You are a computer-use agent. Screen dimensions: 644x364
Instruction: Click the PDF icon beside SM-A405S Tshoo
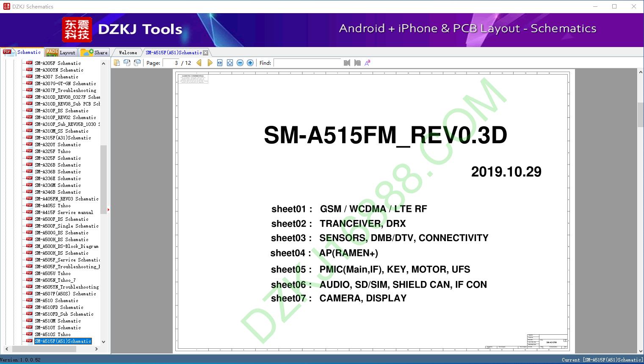[x=29, y=205]
